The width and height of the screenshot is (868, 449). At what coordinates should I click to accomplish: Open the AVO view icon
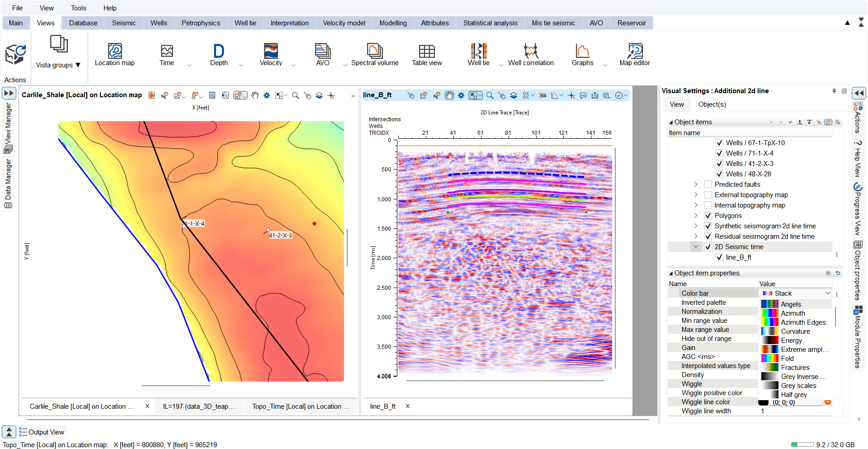(323, 51)
